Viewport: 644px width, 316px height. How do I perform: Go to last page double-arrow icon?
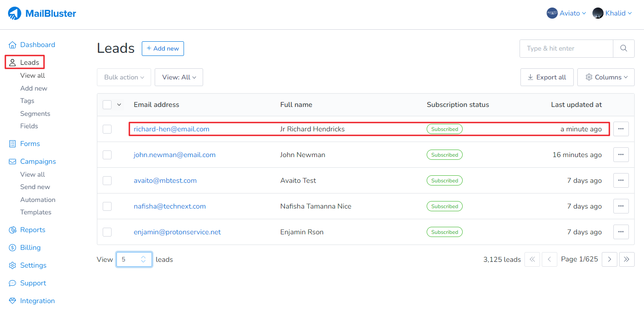pyautogui.click(x=627, y=259)
